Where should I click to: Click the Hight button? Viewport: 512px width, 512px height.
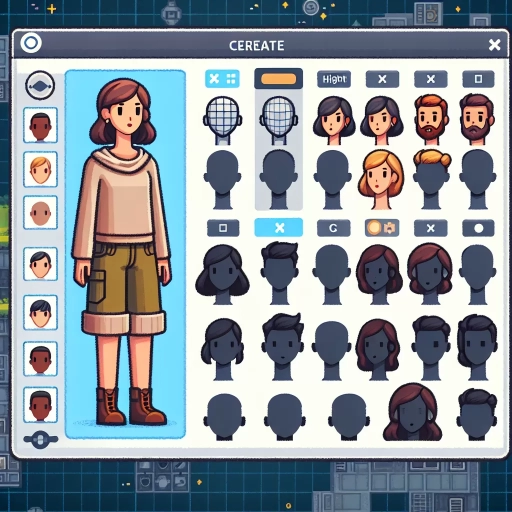coord(334,79)
